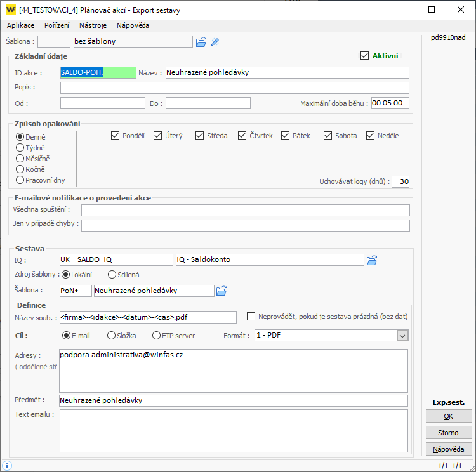Open folder icon next to Neuhrazené pohledávky template
Image resolution: width=476 pixels, height=472 pixels.
221,291
